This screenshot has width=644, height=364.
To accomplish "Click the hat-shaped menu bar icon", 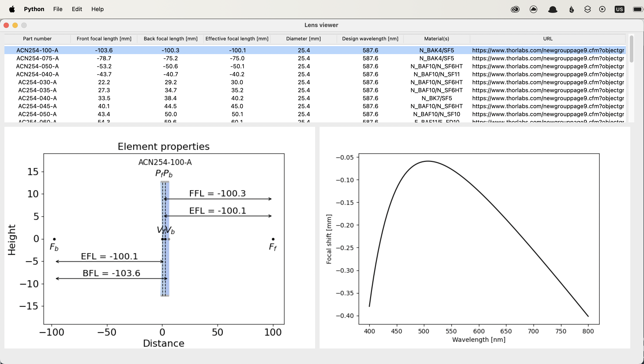I will pos(552,9).
